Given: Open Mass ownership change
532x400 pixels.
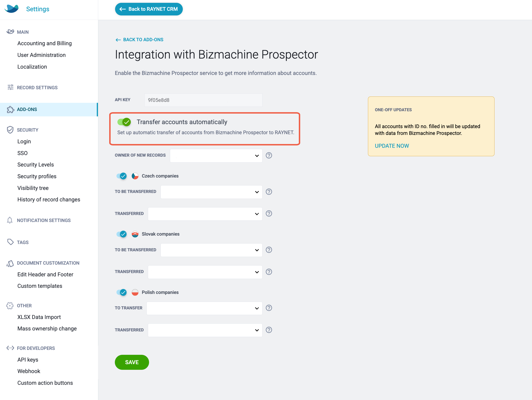Looking at the screenshot, I should point(47,329).
